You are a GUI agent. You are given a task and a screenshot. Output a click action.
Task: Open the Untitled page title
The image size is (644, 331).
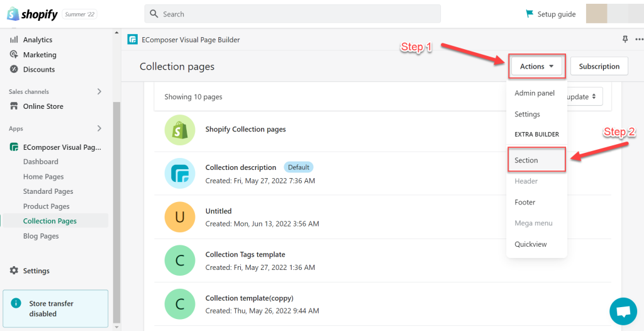[x=218, y=211]
